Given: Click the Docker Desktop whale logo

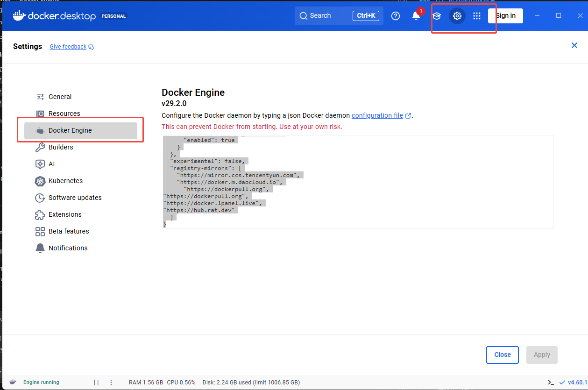Looking at the screenshot, I should pos(19,15).
